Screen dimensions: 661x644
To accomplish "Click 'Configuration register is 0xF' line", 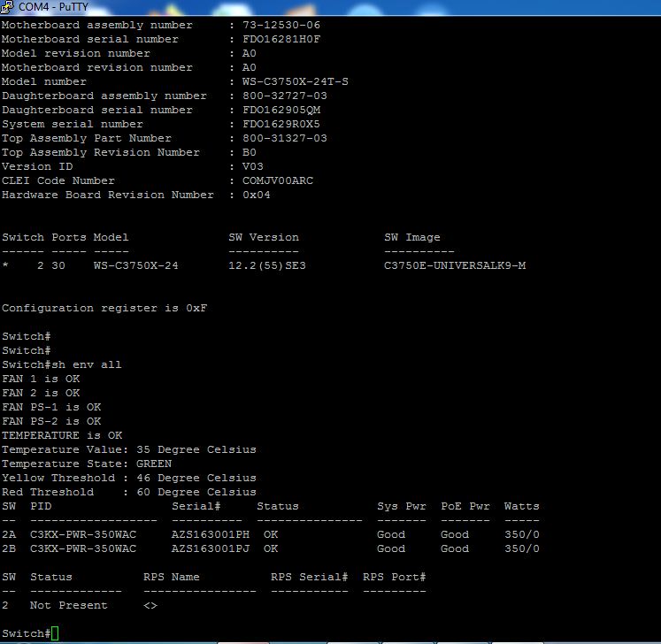I will pos(104,308).
